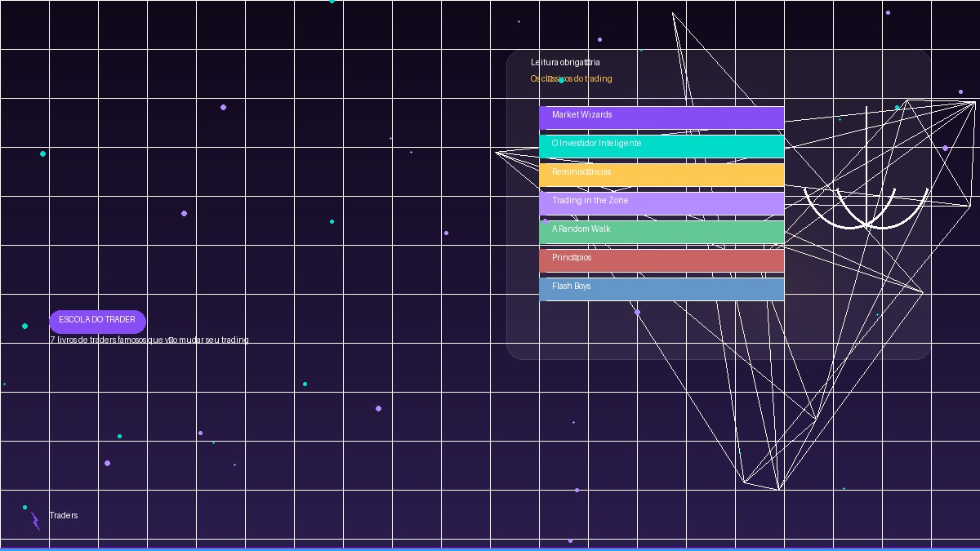Click the Leitura obrigatória heading

pyautogui.click(x=565, y=62)
